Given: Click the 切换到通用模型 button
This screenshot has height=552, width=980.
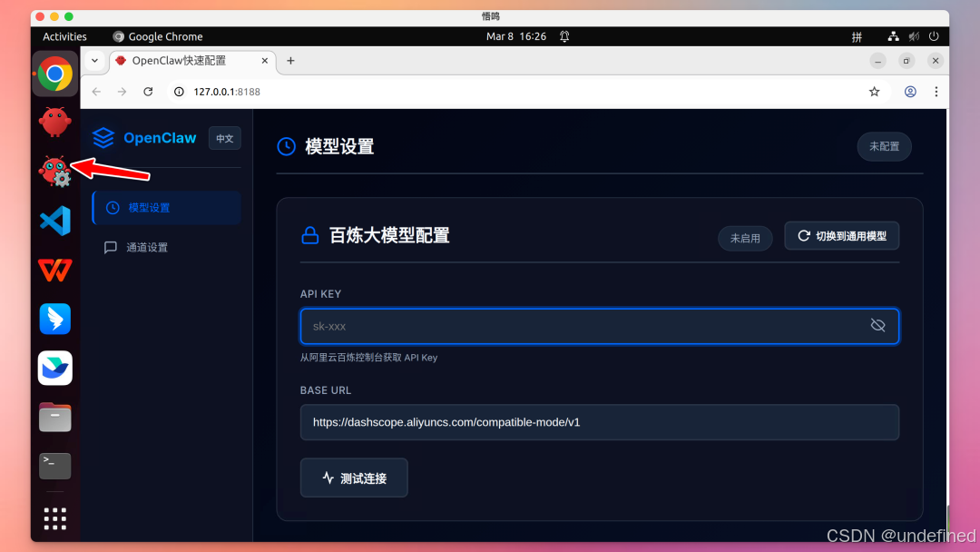Looking at the screenshot, I should tap(841, 235).
